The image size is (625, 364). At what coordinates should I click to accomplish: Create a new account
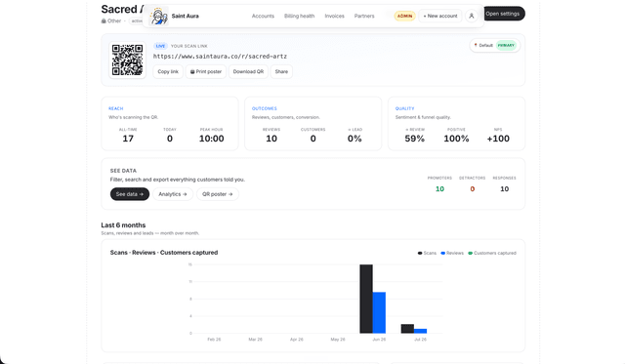[x=440, y=16]
